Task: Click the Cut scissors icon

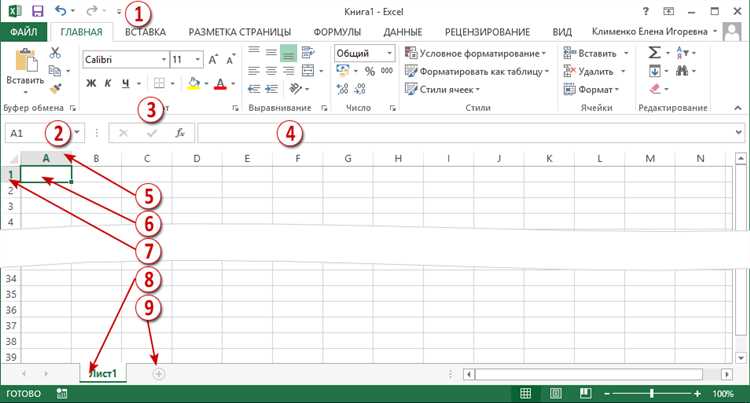Action: (x=55, y=53)
